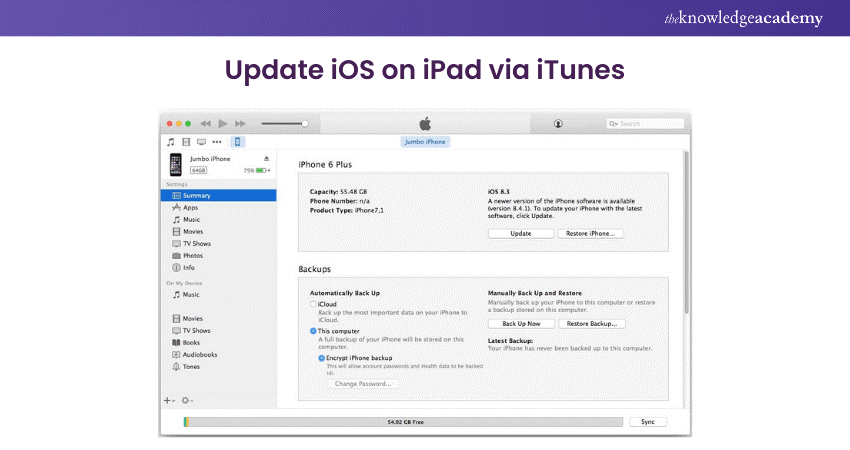Click the TV Shows monitor icon in the toolbar
This screenshot has width=850, height=450.
pyautogui.click(x=201, y=142)
